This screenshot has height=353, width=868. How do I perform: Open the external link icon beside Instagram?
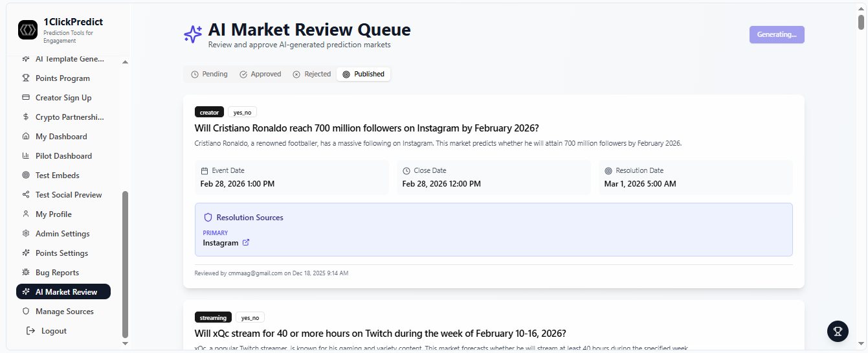coord(246,243)
